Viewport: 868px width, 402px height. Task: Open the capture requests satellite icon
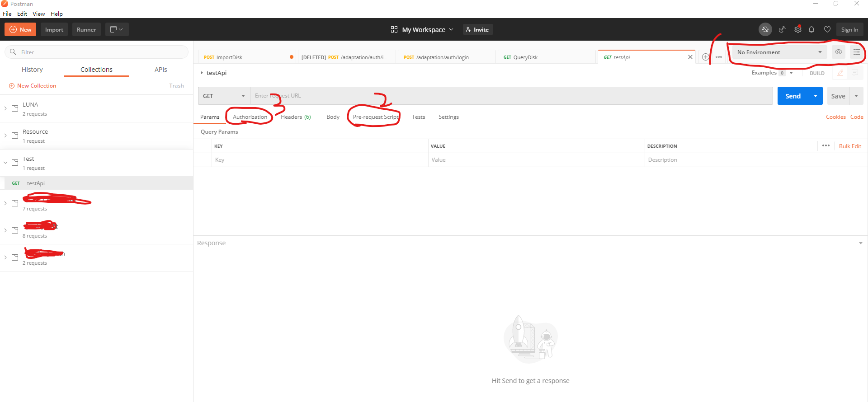[782, 29]
